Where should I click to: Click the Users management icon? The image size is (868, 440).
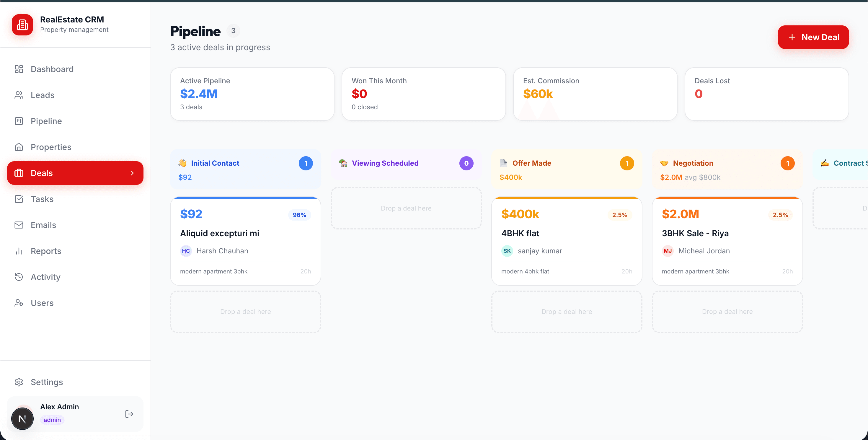pos(19,303)
